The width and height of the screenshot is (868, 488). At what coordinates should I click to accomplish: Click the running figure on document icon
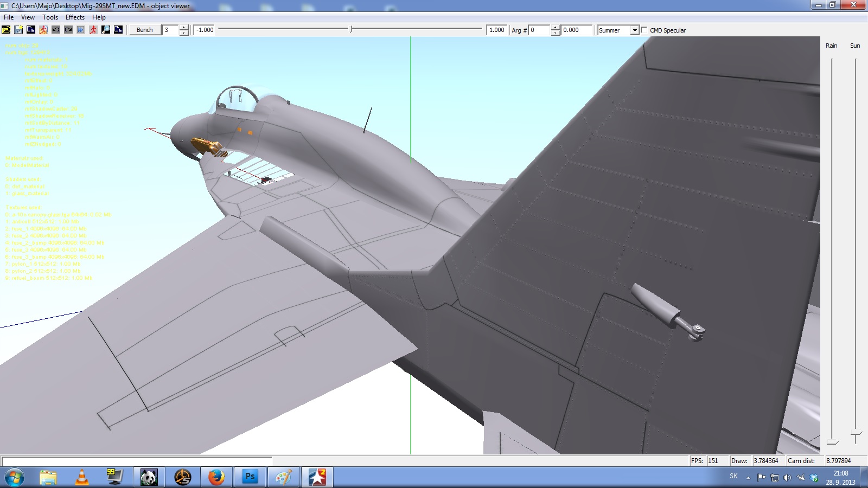(43, 30)
